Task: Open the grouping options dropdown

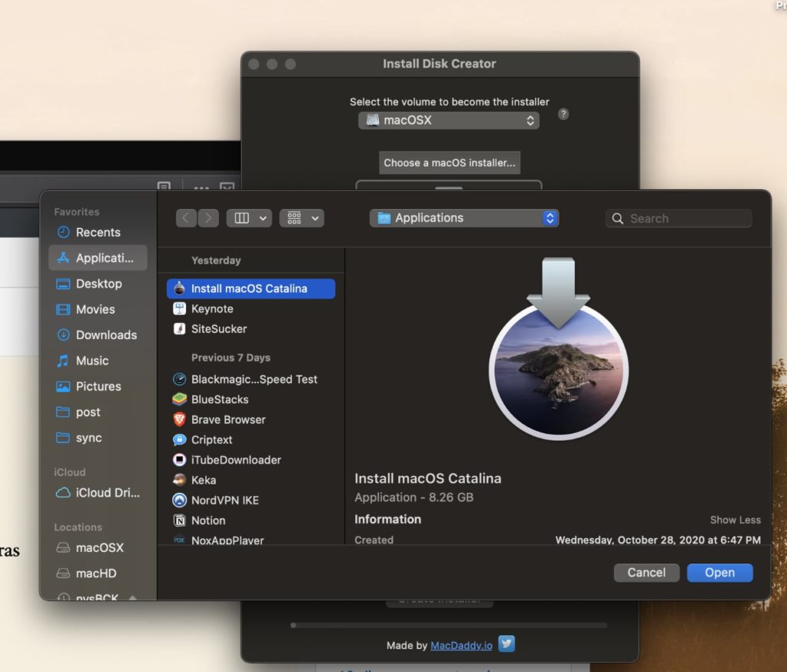Action: [x=301, y=218]
